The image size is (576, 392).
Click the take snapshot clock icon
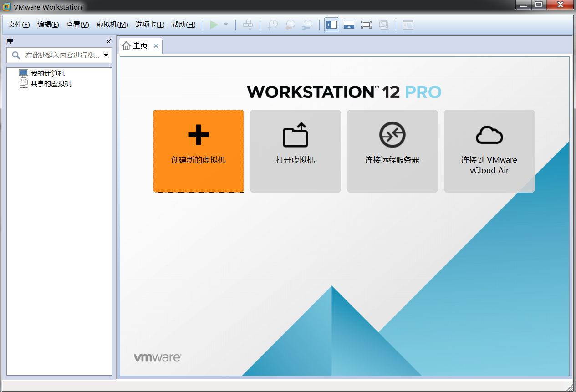click(272, 25)
